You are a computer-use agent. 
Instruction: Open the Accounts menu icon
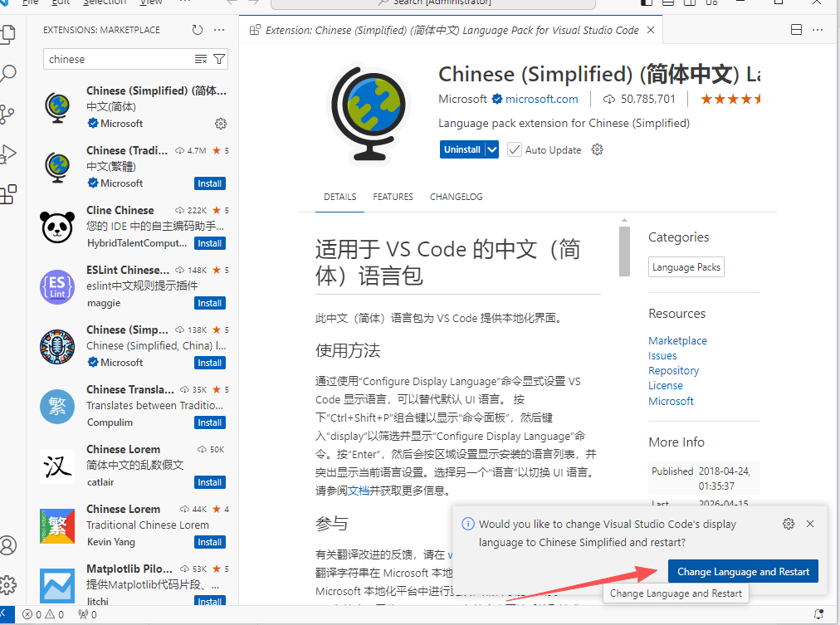pyautogui.click(x=7, y=545)
